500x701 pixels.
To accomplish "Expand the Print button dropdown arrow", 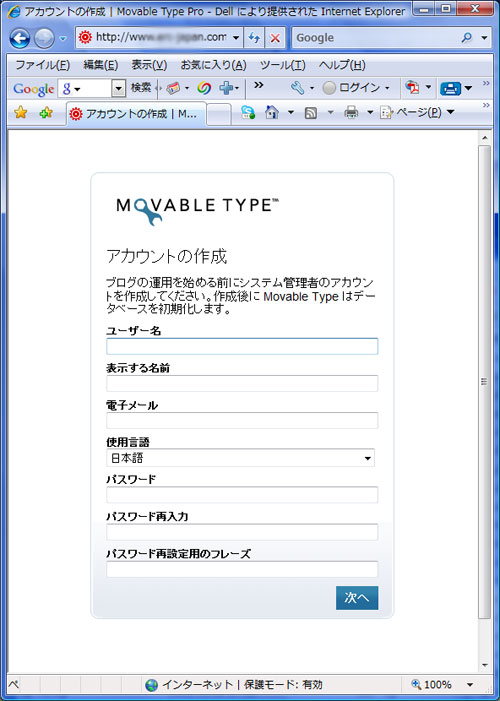I will pyautogui.click(x=370, y=113).
